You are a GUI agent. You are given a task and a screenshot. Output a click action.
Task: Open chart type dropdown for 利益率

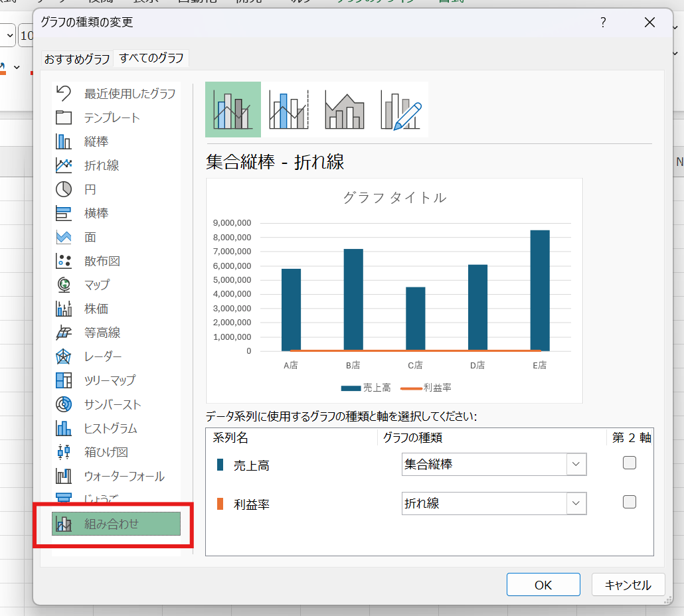[576, 504]
